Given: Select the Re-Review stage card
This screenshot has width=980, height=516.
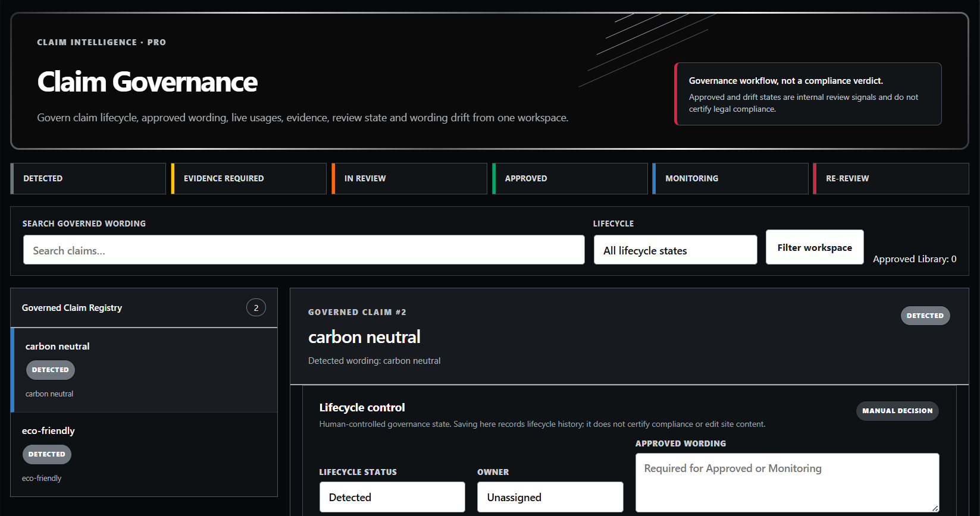Looking at the screenshot, I should pos(891,178).
